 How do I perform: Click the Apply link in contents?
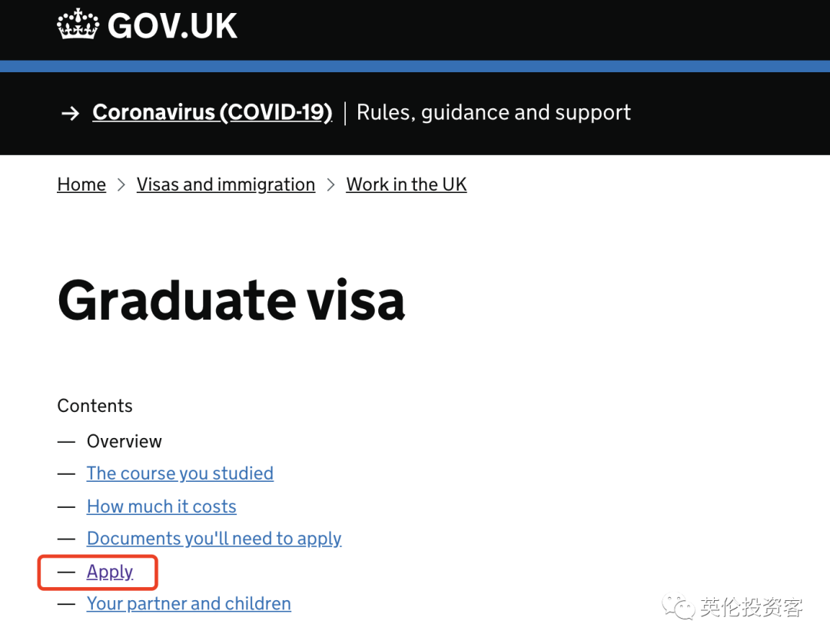click(x=110, y=572)
